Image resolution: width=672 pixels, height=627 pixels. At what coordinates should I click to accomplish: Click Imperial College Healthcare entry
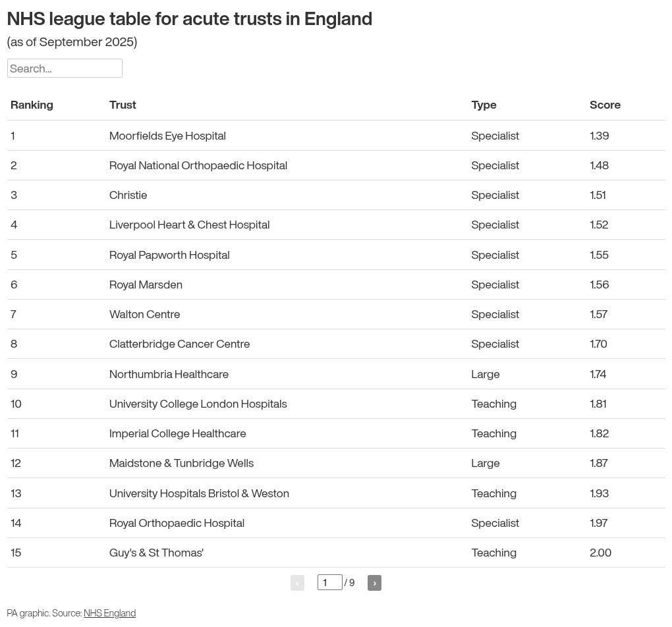177,433
